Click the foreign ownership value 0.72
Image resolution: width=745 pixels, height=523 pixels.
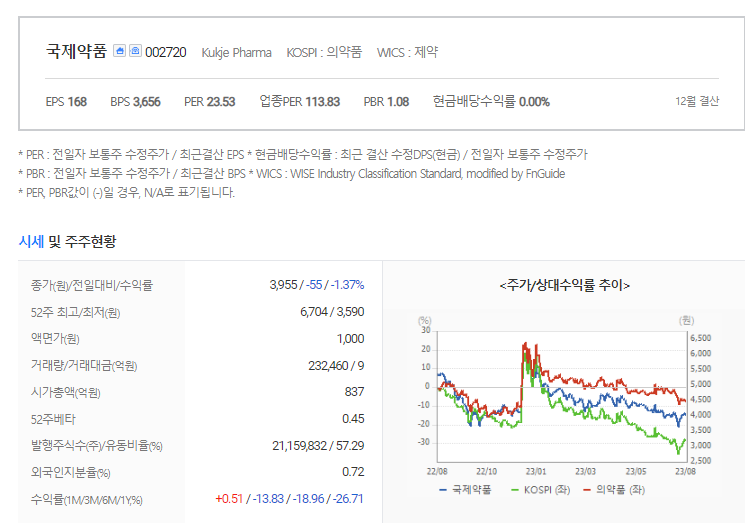click(353, 472)
